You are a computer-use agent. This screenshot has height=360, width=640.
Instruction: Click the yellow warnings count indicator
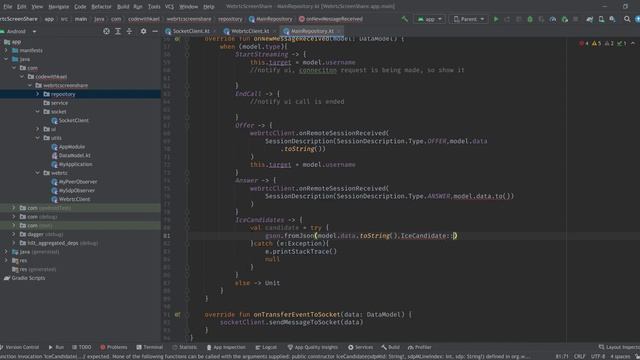pos(596,43)
